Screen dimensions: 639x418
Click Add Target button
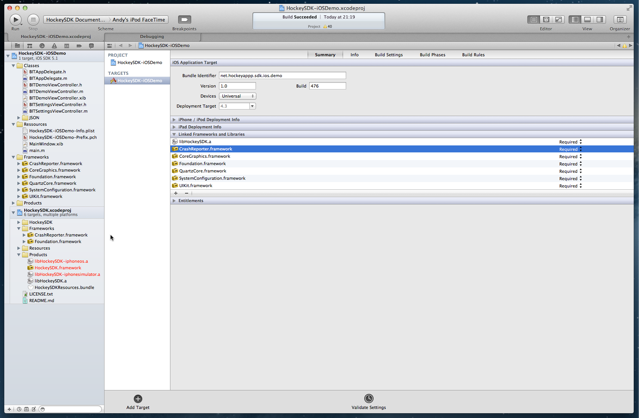138,402
